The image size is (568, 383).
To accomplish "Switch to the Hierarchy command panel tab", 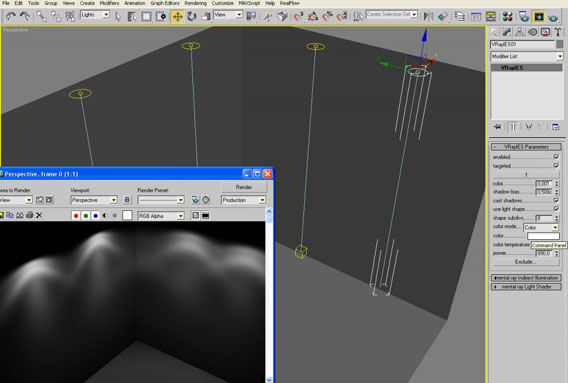I will (x=519, y=32).
